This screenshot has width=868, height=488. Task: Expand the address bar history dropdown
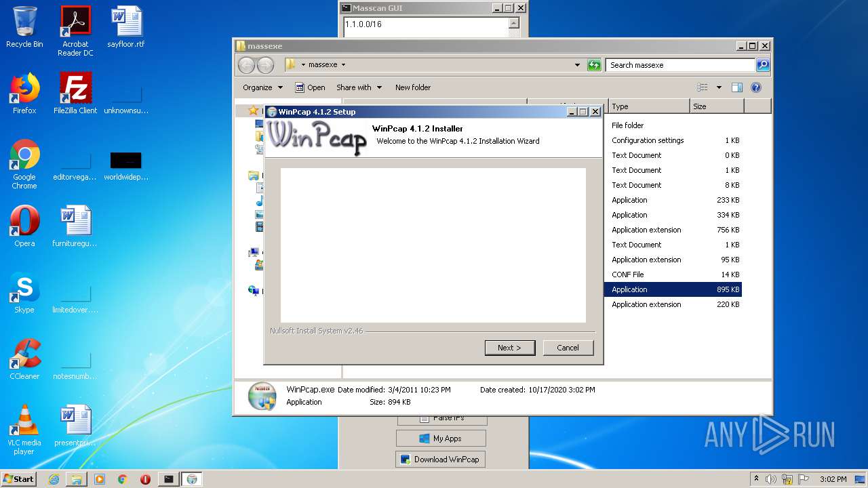click(x=577, y=65)
